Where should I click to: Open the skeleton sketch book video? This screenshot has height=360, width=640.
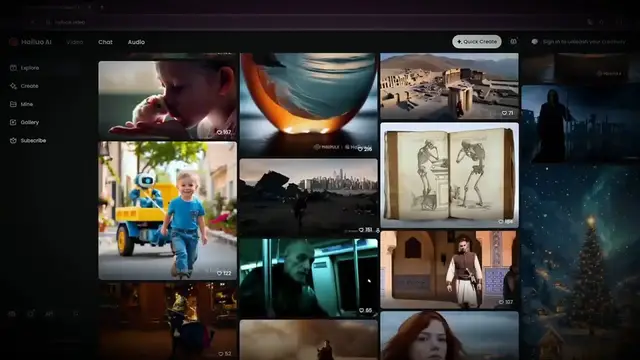[449, 175]
